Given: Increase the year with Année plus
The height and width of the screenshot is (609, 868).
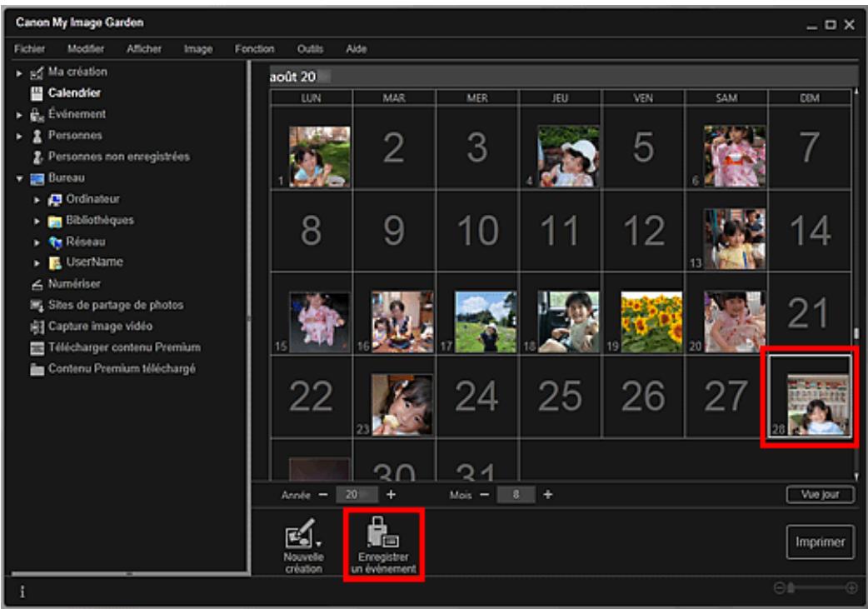Looking at the screenshot, I should pos(390,494).
